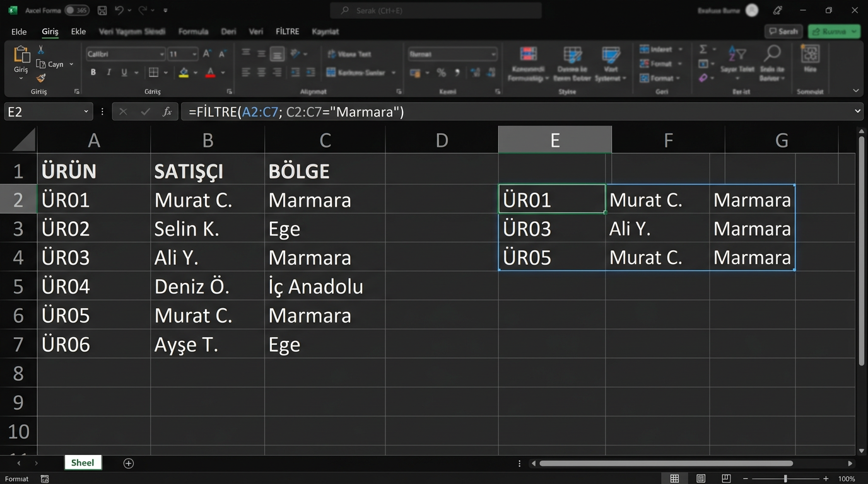This screenshot has height=484, width=868.
Task: Switch to the Formula ribbon tab
Action: [x=193, y=32]
